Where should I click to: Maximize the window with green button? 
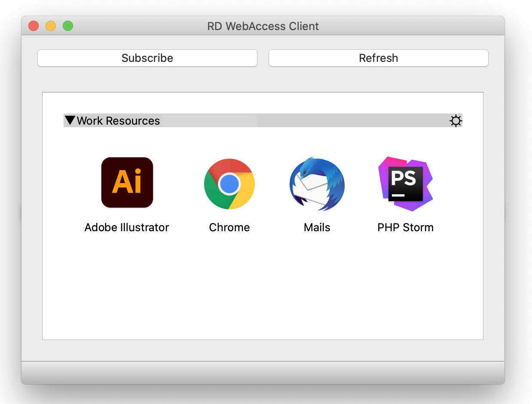[68, 26]
